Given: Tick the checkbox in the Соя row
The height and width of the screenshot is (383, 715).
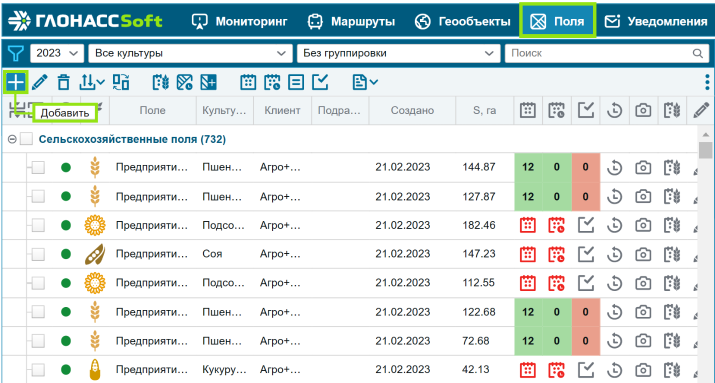Looking at the screenshot, I should [x=38, y=254].
